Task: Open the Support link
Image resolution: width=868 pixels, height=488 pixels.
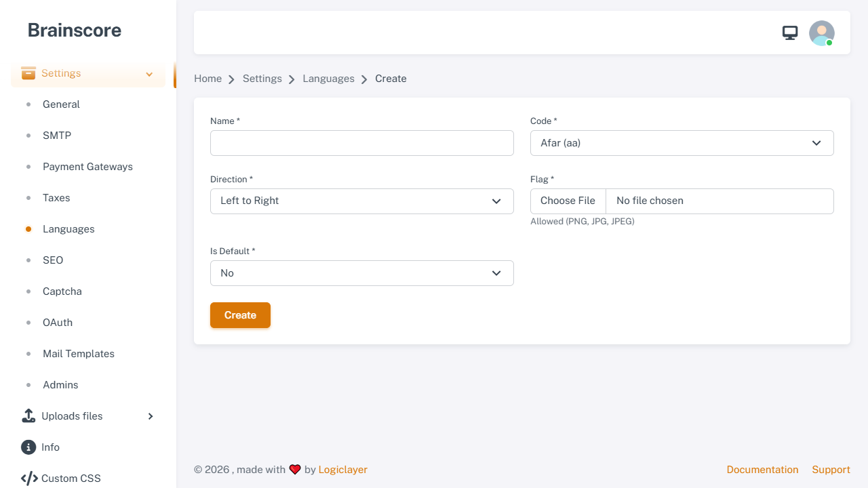Action: (831, 470)
